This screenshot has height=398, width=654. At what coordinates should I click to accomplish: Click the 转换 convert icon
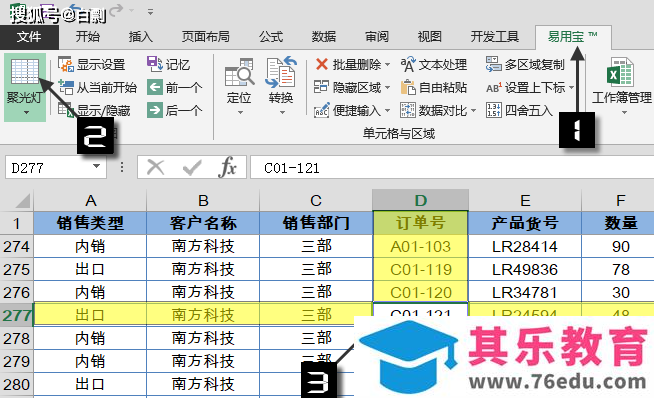coord(281,72)
